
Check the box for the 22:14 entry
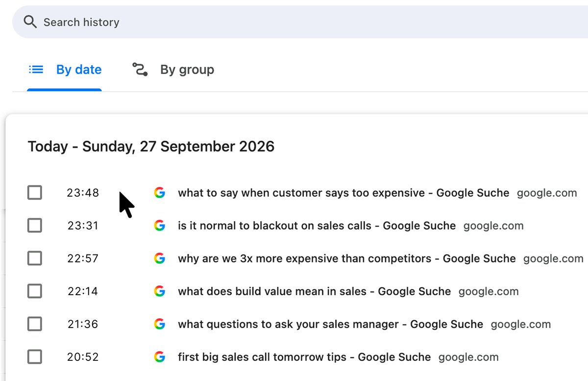coord(34,291)
